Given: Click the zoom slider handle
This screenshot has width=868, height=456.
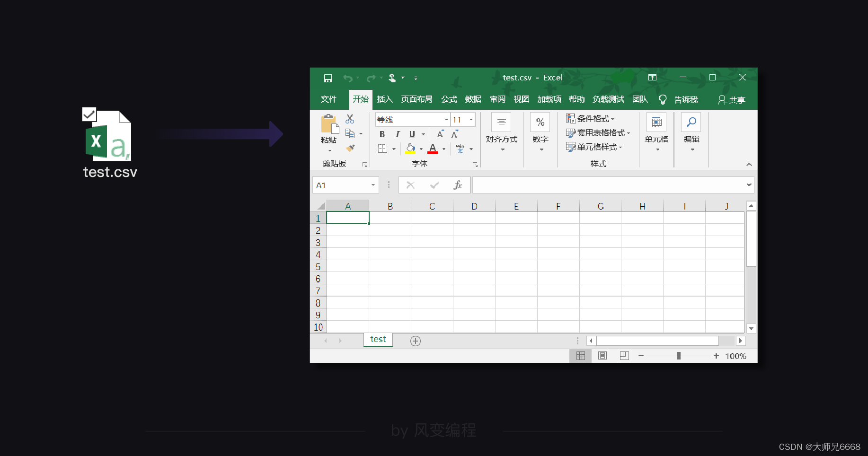Looking at the screenshot, I should coord(679,356).
